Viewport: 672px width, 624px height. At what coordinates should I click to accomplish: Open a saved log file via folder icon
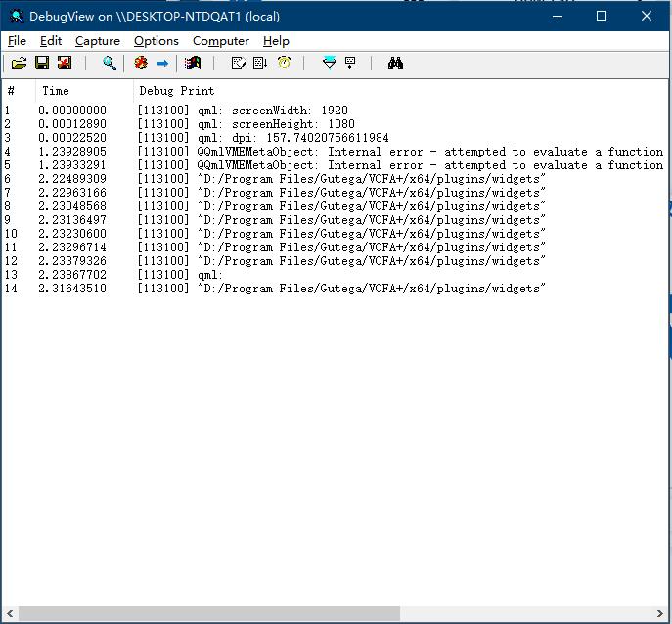click(x=19, y=64)
